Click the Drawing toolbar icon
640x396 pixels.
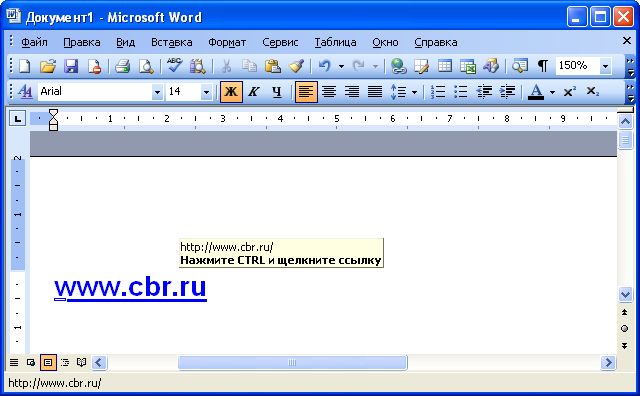(x=491, y=66)
